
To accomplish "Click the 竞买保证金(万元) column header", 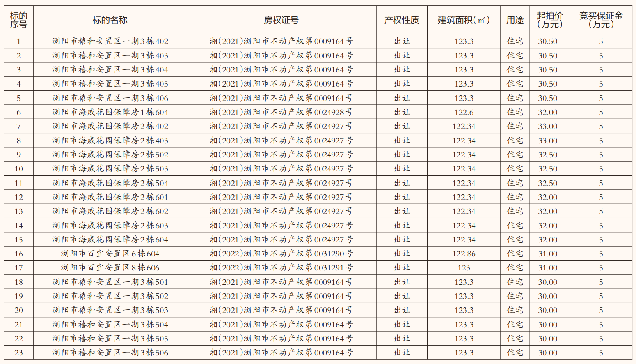I will (x=601, y=20).
